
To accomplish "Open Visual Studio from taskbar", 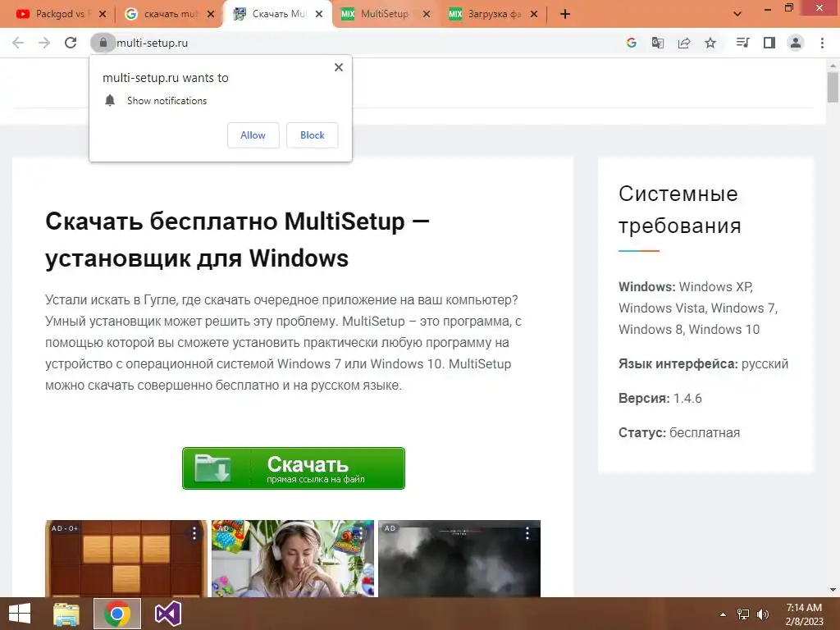I will point(167,614).
